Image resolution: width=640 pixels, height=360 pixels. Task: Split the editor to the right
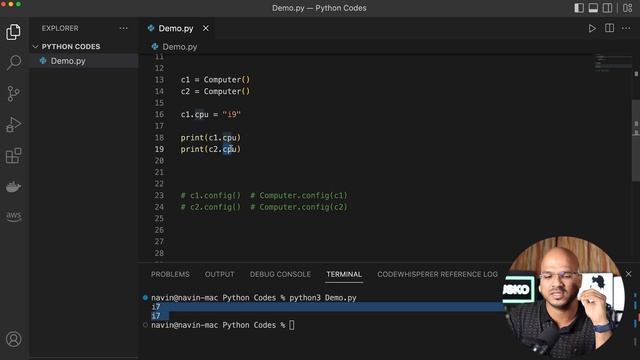tap(609, 28)
